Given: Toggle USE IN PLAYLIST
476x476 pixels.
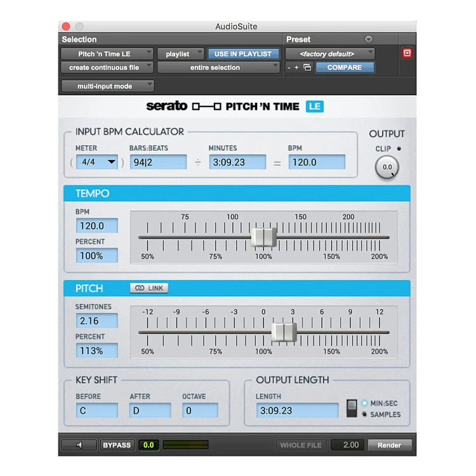Looking at the screenshot, I should (243, 54).
